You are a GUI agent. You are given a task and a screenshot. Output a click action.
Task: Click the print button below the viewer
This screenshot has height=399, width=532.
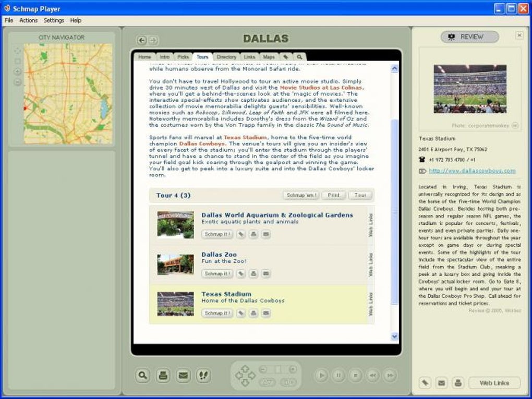click(x=163, y=375)
